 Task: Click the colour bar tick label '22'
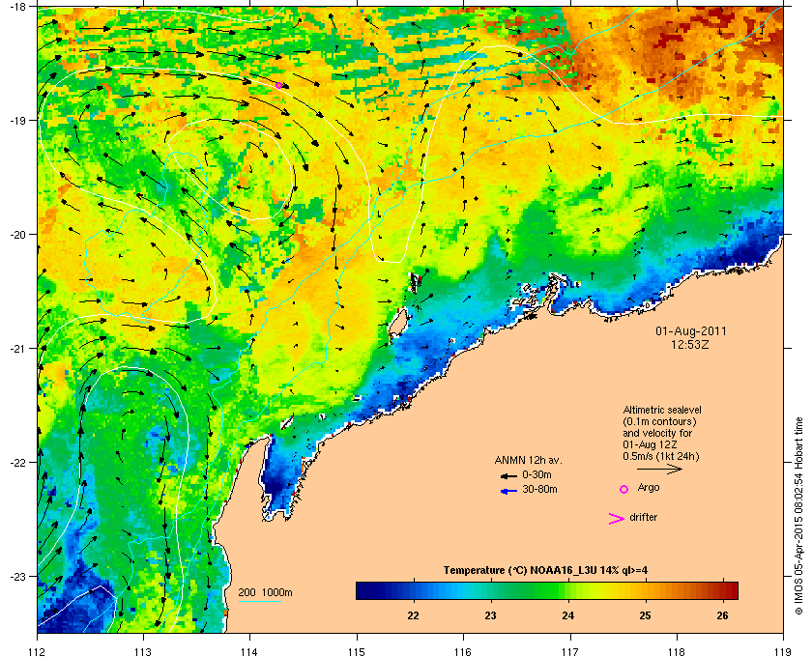(414, 615)
